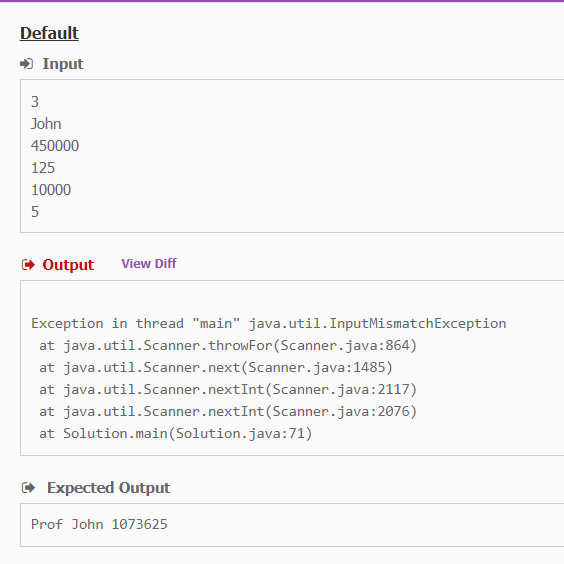The width and height of the screenshot is (564, 564).
Task: Click the value 450000 in input
Action: point(55,146)
